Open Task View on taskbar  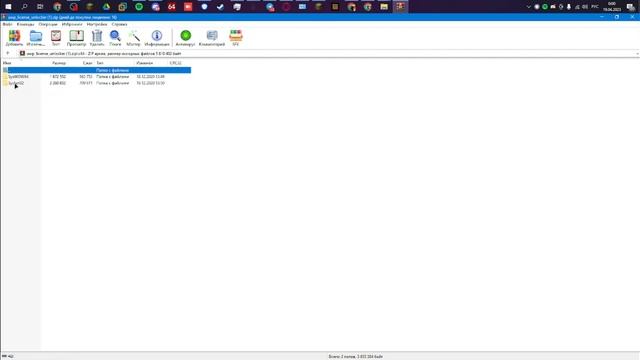(x=40, y=7)
